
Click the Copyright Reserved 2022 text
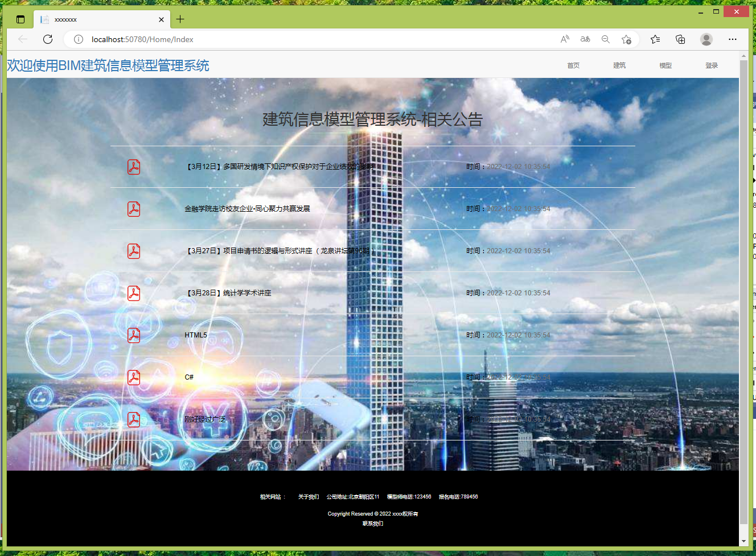[x=373, y=514]
